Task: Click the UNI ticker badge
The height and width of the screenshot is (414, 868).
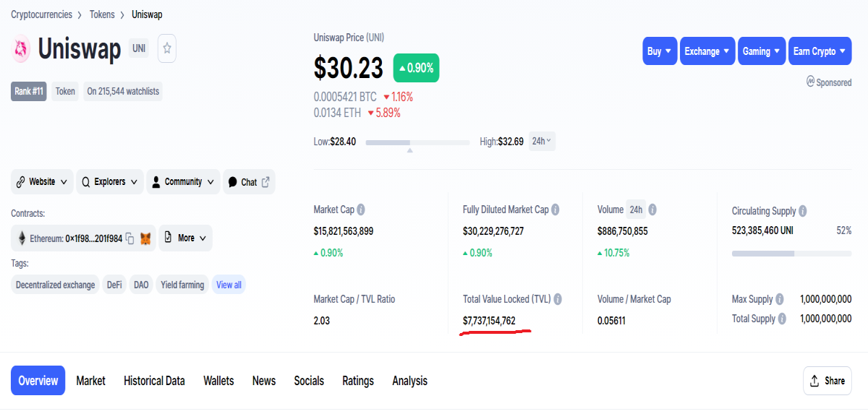Action: (x=139, y=48)
